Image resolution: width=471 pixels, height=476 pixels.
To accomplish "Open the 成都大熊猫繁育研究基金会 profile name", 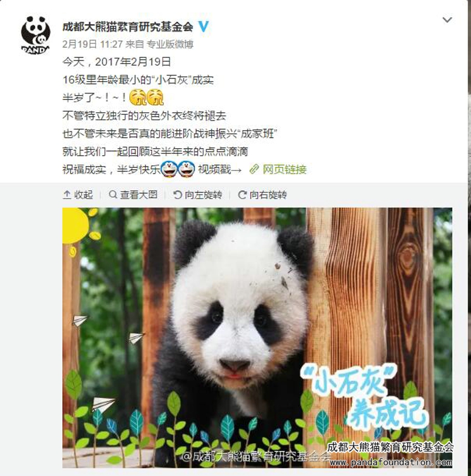I will [x=127, y=26].
